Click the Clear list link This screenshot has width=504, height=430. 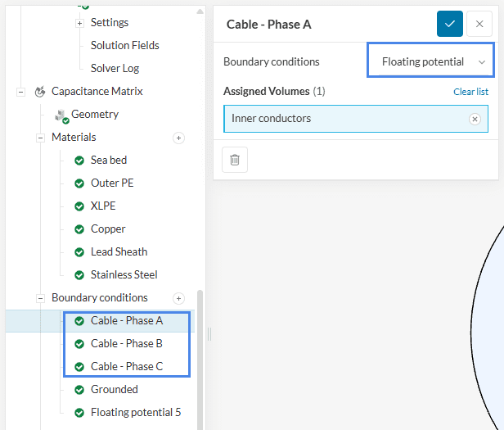click(470, 92)
